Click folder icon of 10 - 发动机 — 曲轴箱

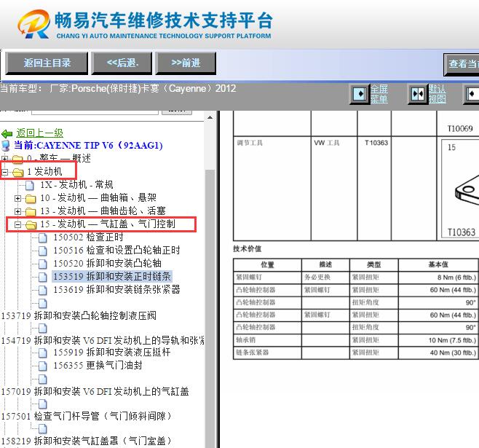pos(31,199)
